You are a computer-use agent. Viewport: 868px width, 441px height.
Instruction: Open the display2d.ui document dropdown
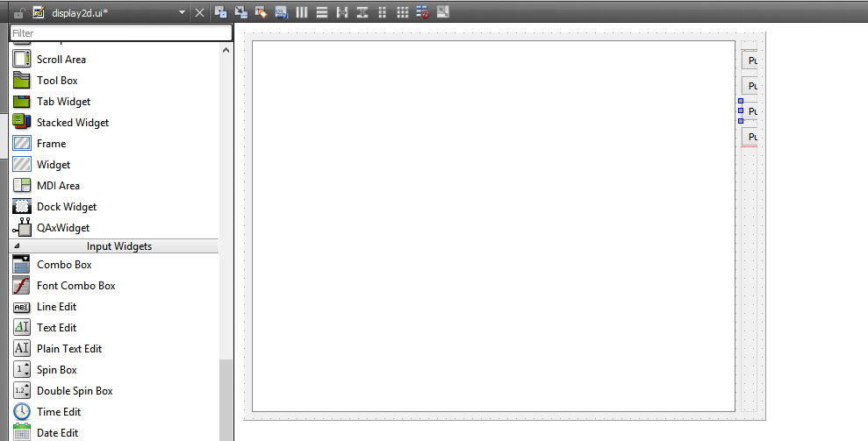pos(183,12)
